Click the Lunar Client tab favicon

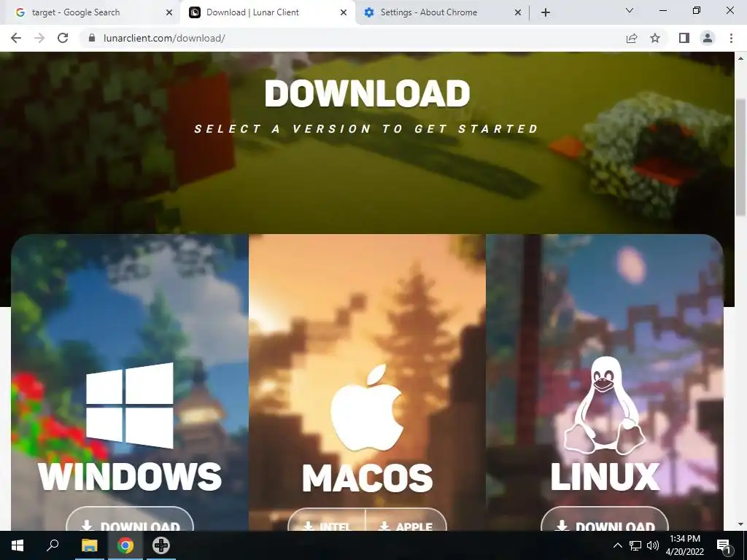click(x=194, y=12)
